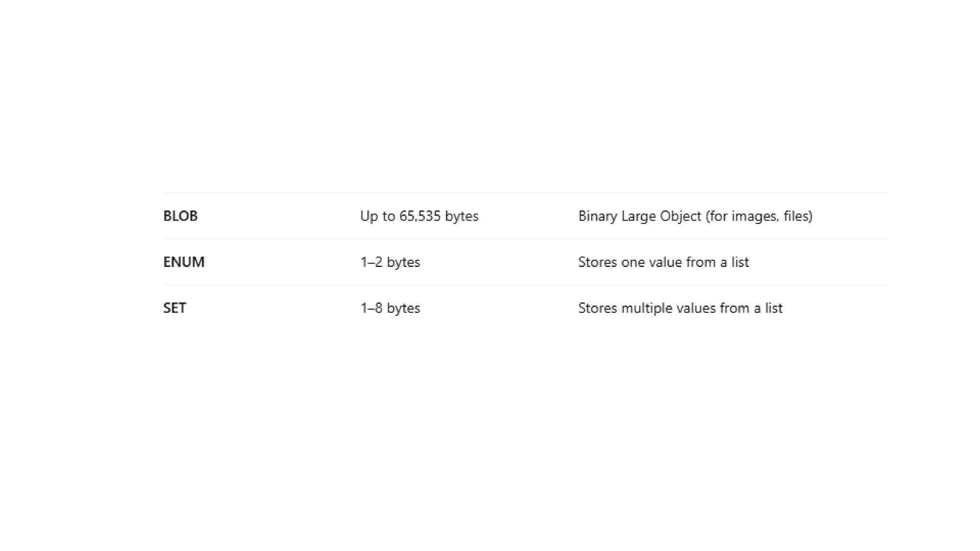This screenshot has width=980, height=551.
Task: Click the word "Binary" in BLOB description
Action: 598,217
